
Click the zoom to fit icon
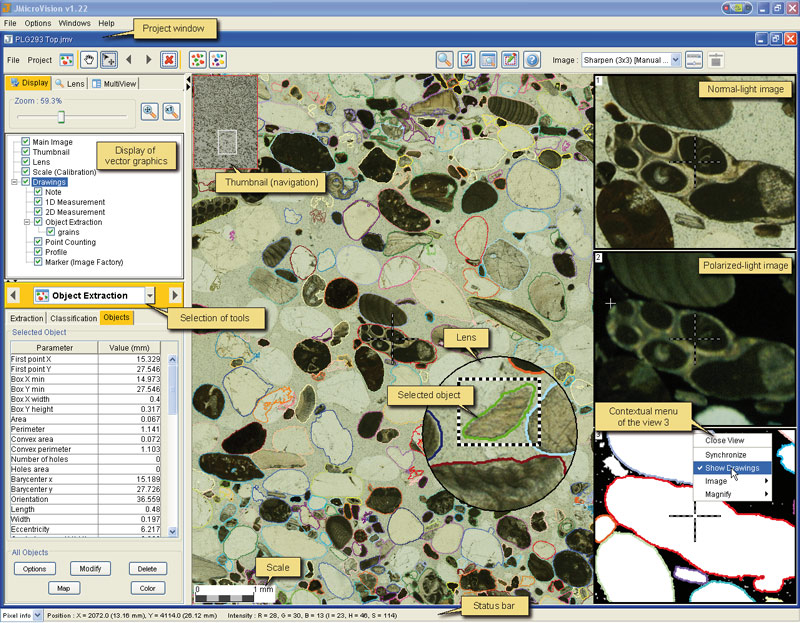[149, 111]
